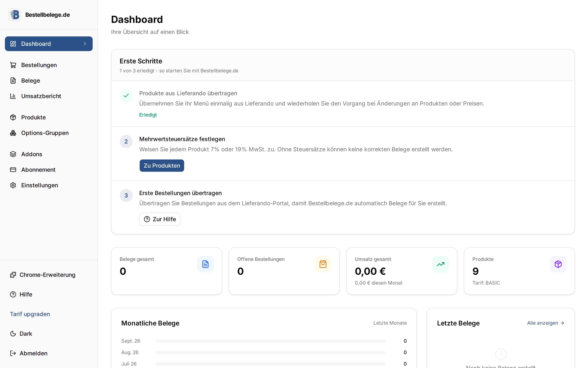Click the Aug. 26 progress bar
This screenshot has width=588, height=368.
[x=271, y=352]
